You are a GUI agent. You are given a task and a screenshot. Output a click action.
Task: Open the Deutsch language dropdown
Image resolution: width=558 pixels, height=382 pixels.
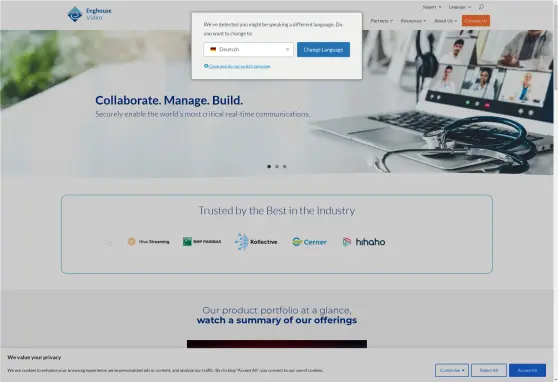[x=248, y=49]
